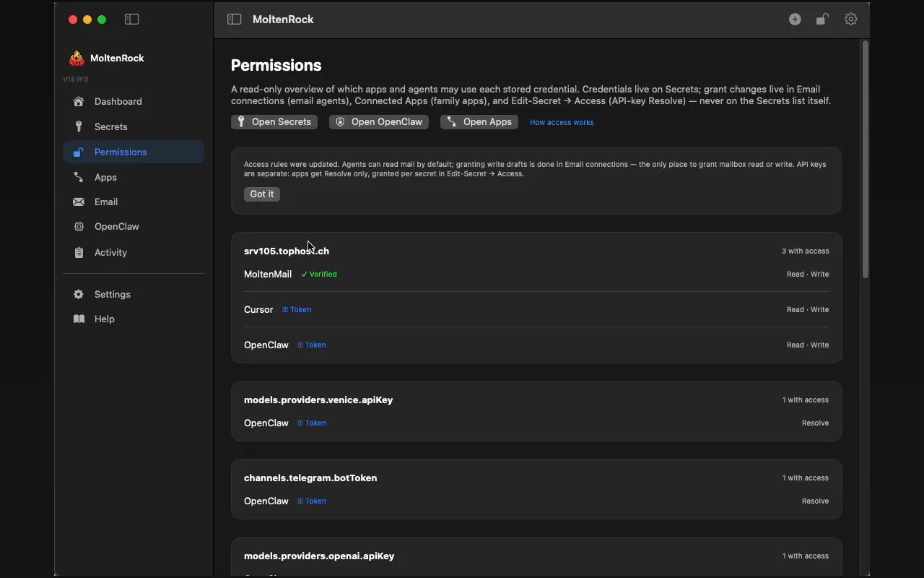Screen dimensions: 924x578
Task: Click OpenClaw name under venice apiKey
Action: tap(266, 423)
